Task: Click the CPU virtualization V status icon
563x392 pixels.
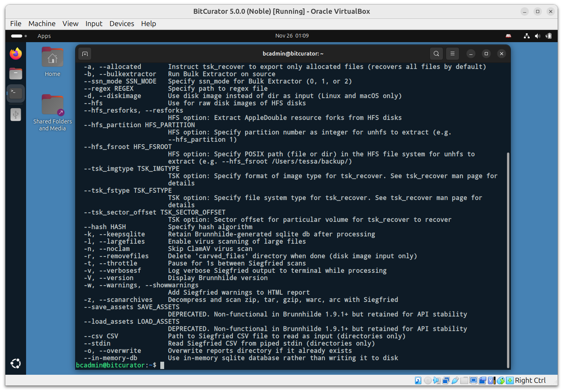Action: tap(491, 380)
